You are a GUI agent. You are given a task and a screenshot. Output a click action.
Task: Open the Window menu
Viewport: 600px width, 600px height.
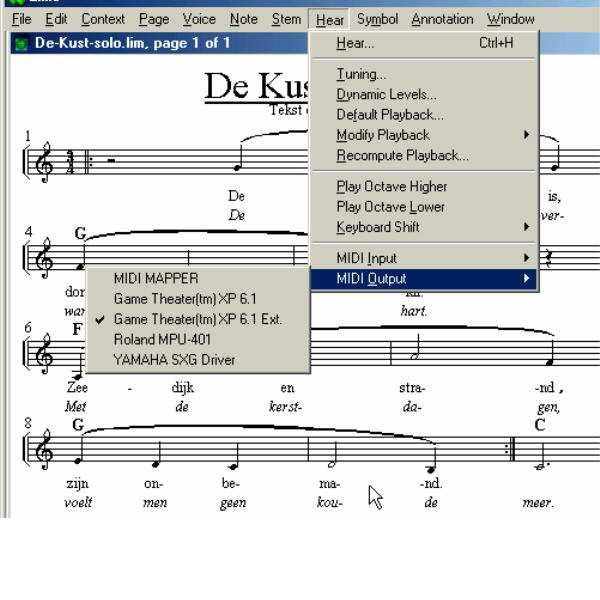(x=510, y=19)
